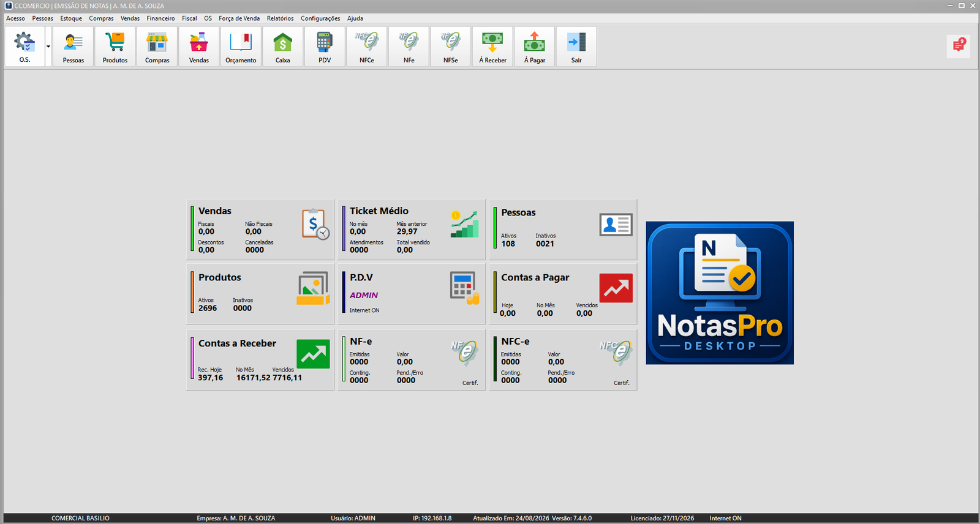The width and height of the screenshot is (980, 524).
Task: Click the No Mês value 16171,52
Action: coord(254,378)
